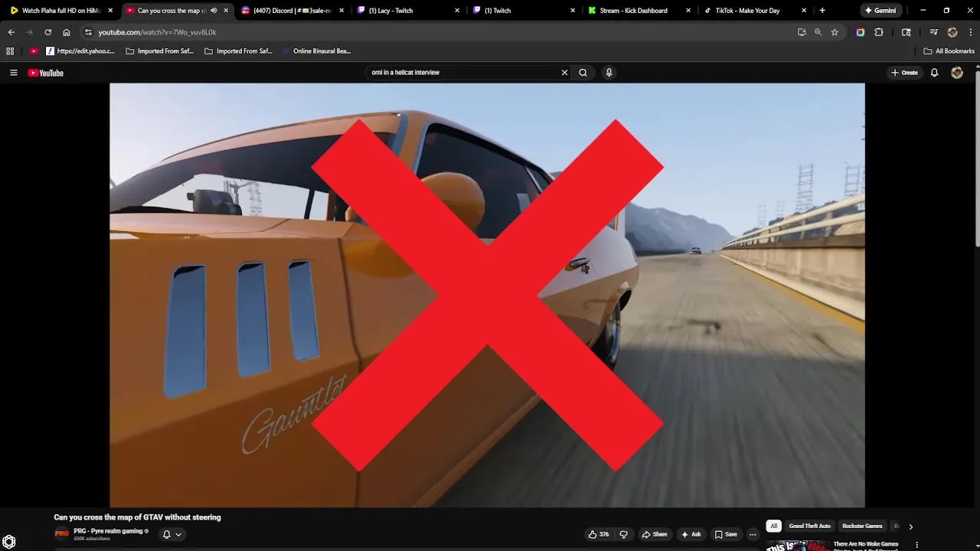Open the colorful ring extension icon

[x=861, y=32]
